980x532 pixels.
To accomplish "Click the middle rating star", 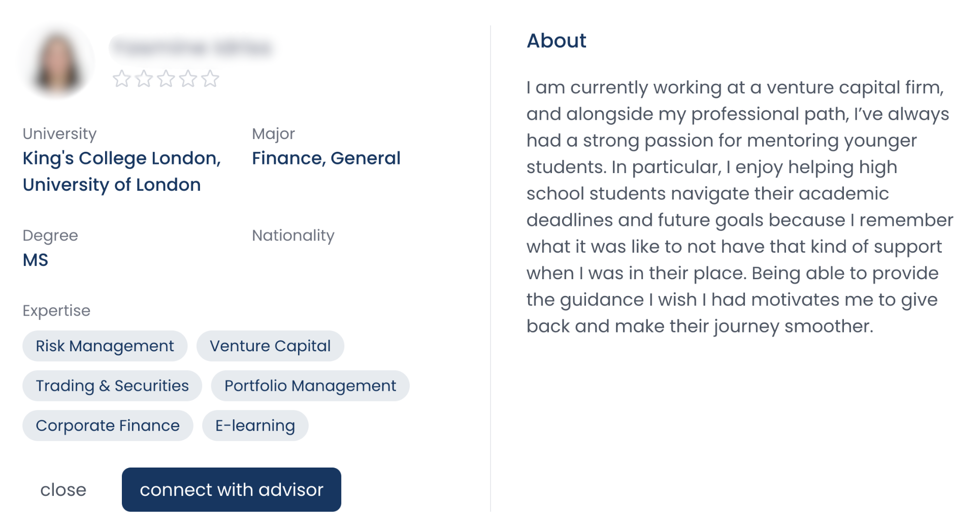I will 166,78.
